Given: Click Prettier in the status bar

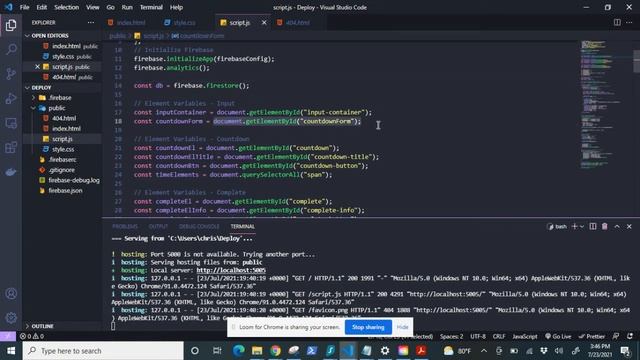Looking at the screenshot, I should (x=591, y=336).
